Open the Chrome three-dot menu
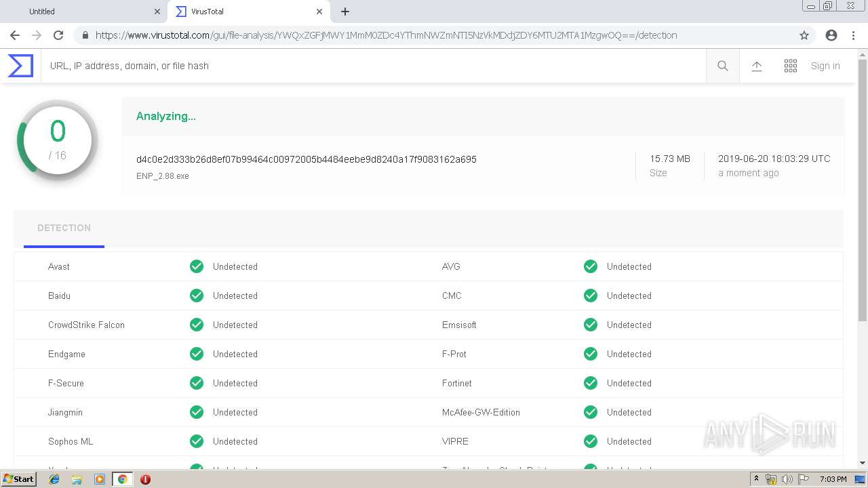This screenshot has height=488, width=868. [853, 35]
